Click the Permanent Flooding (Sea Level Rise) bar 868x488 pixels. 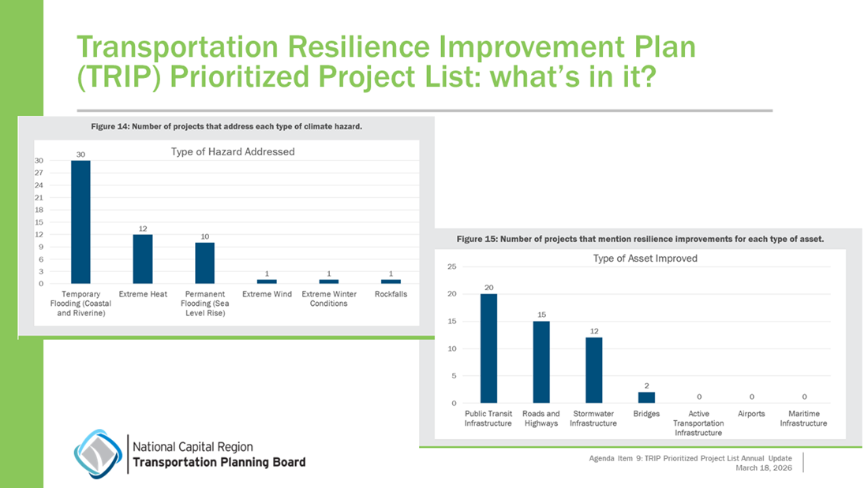204,263
